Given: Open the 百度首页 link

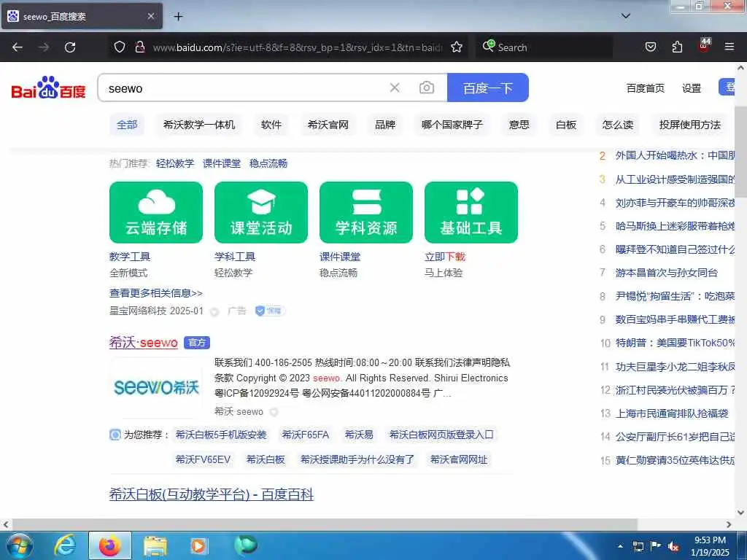Looking at the screenshot, I should click(x=645, y=88).
